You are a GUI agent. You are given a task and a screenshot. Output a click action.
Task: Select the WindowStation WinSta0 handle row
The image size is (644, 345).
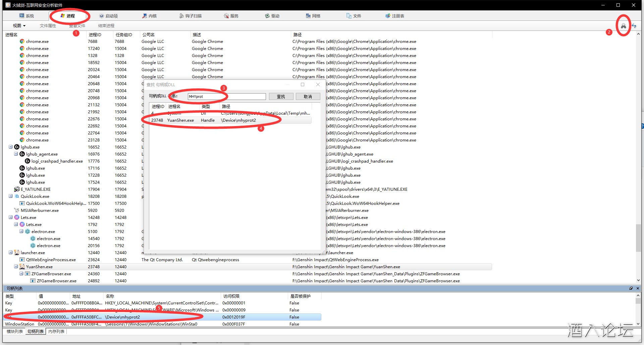pyautogui.click(x=162, y=324)
